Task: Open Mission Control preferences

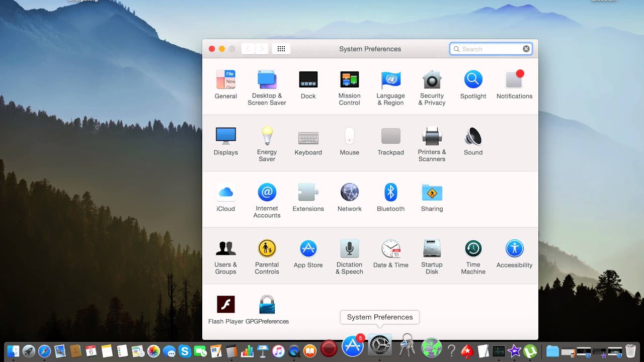Action: click(x=350, y=88)
